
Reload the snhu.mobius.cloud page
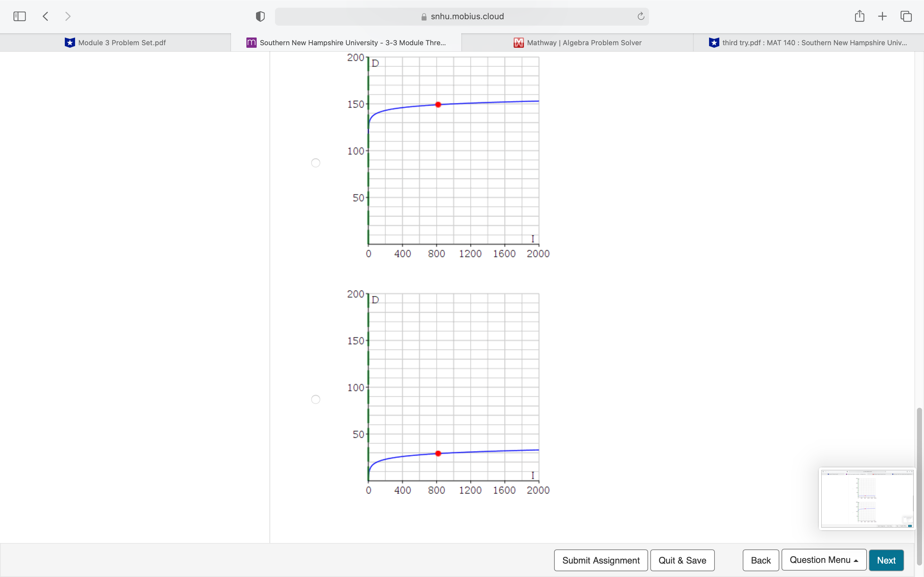point(640,16)
